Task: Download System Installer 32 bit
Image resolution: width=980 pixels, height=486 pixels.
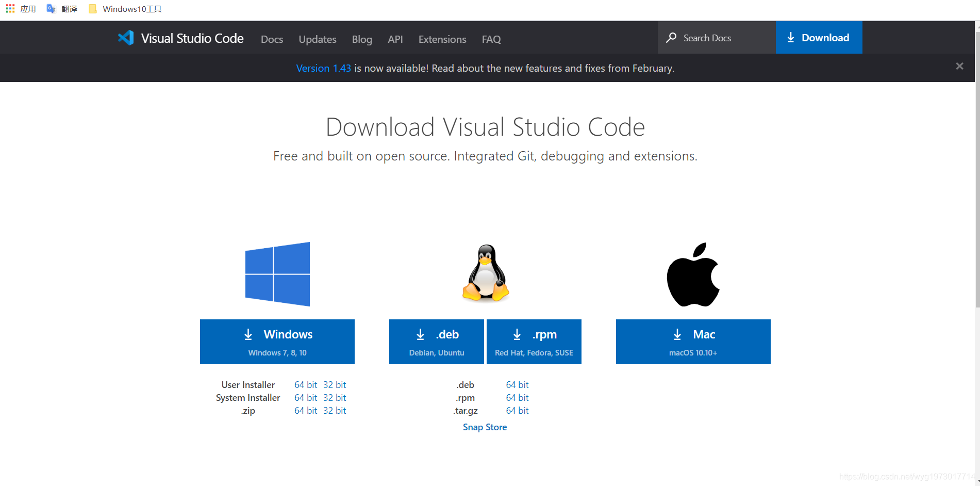Action: click(x=335, y=398)
